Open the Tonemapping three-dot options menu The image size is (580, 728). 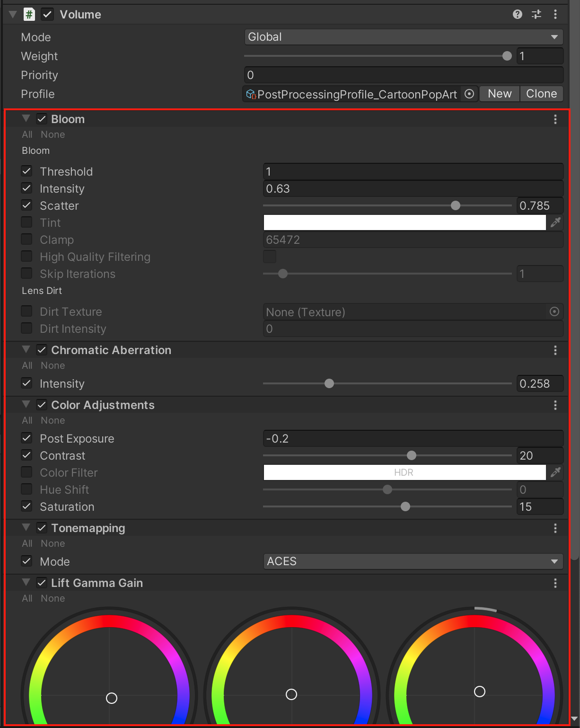[555, 528]
